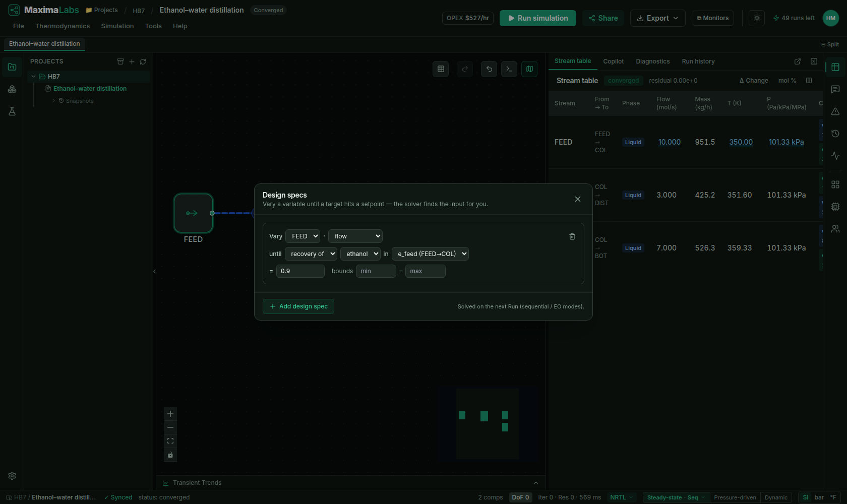The image size is (847, 504).
Task: Open the Thermodynamics menu
Action: pos(63,26)
